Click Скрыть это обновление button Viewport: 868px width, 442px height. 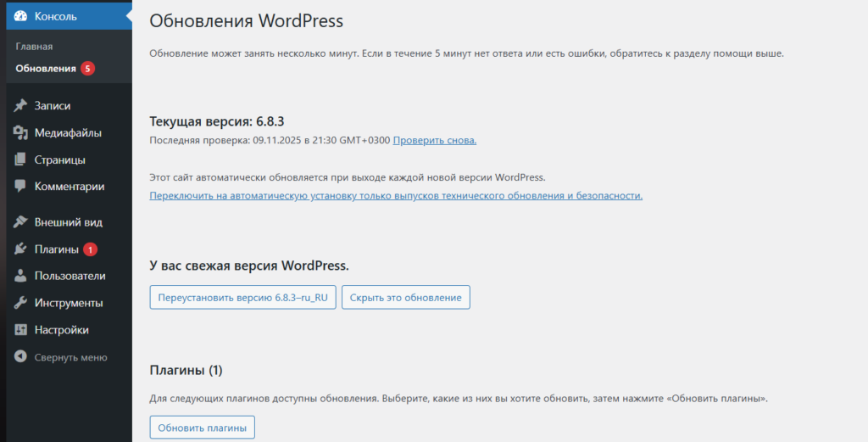click(405, 298)
